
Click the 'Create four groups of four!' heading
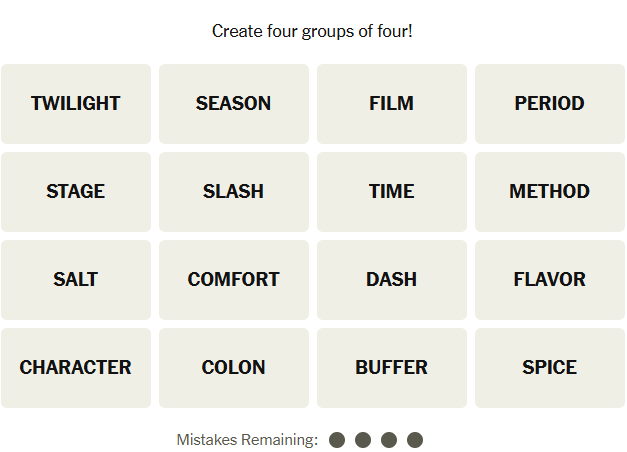[313, 31]
